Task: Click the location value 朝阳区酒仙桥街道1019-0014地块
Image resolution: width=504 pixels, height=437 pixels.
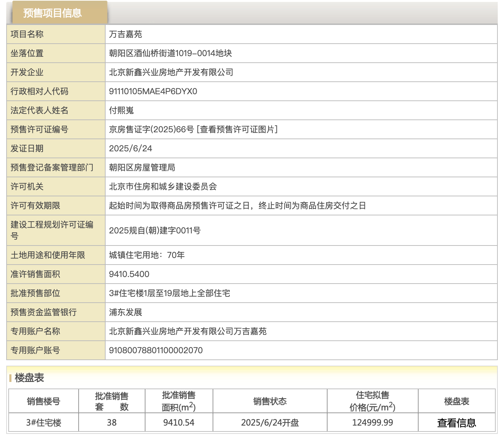Action: tap(170, 53)
